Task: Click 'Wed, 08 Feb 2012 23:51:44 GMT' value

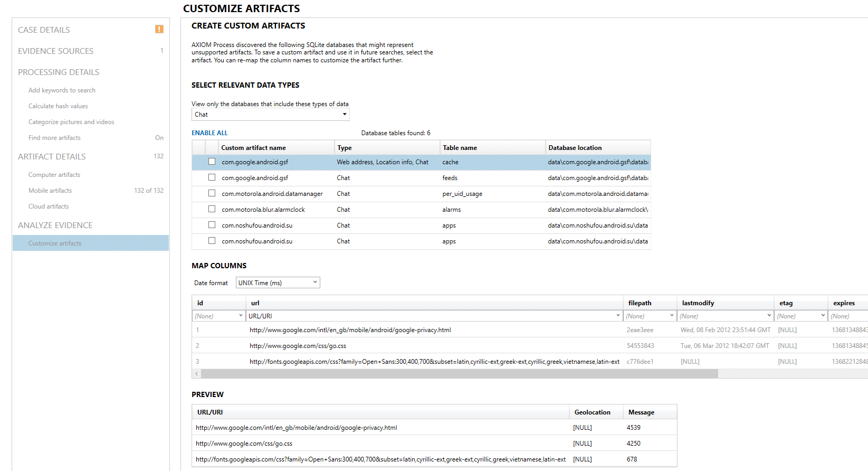Action: (x=726, y=330)
